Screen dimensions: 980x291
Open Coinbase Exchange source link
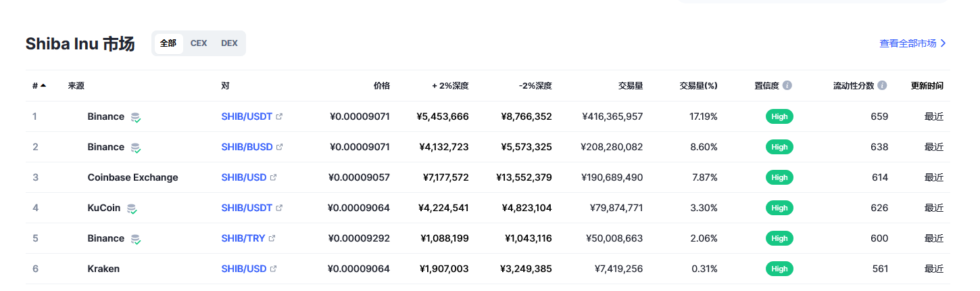[133, 177]
